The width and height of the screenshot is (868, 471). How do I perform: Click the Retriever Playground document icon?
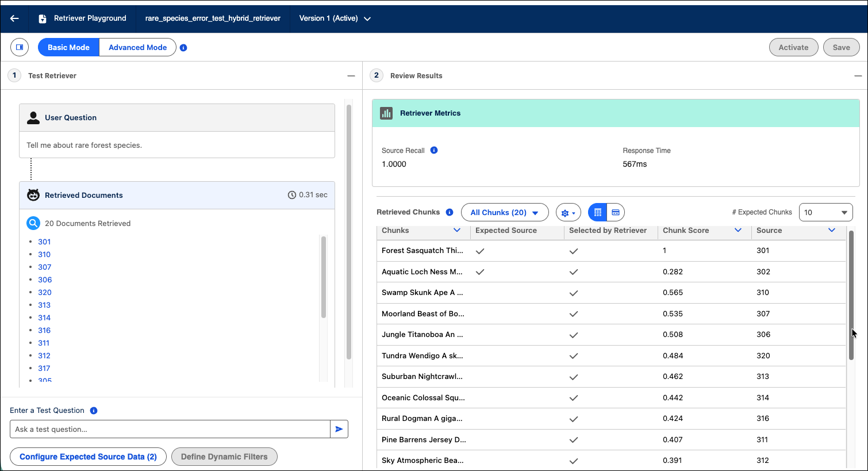coord(42,18)
